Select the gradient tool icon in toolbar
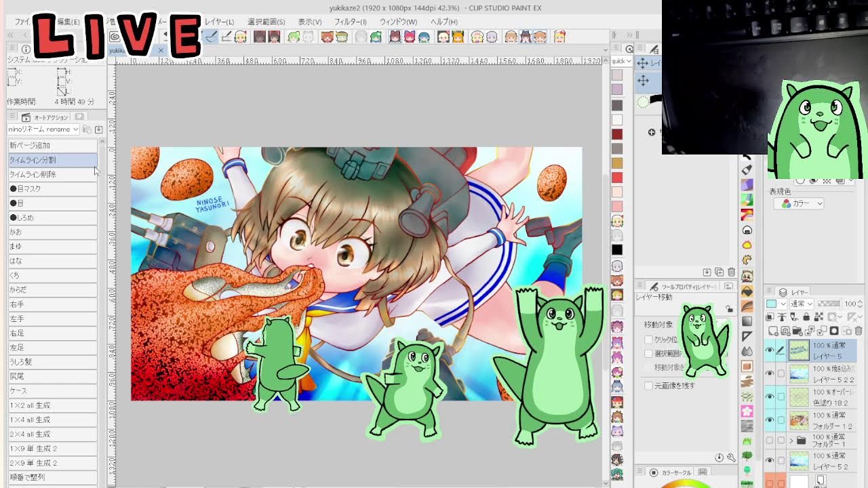868x488 pixels. click(x=747, y=321)
